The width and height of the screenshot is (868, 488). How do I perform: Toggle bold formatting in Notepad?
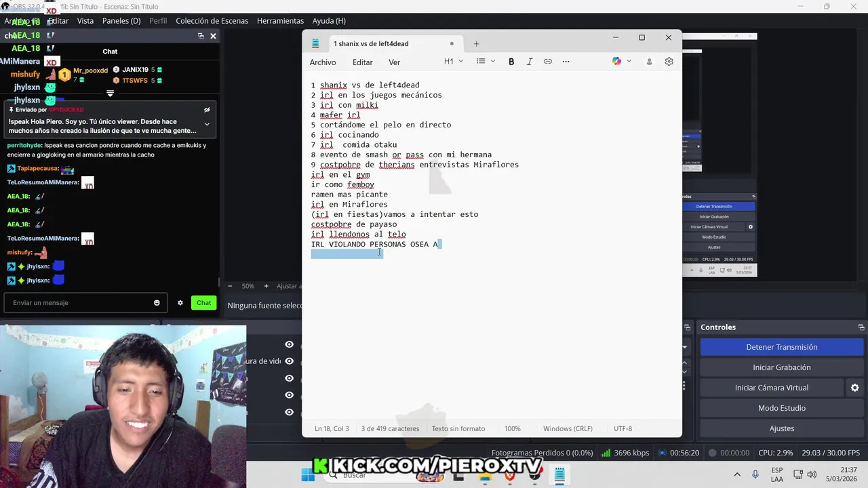pos(511,62)
